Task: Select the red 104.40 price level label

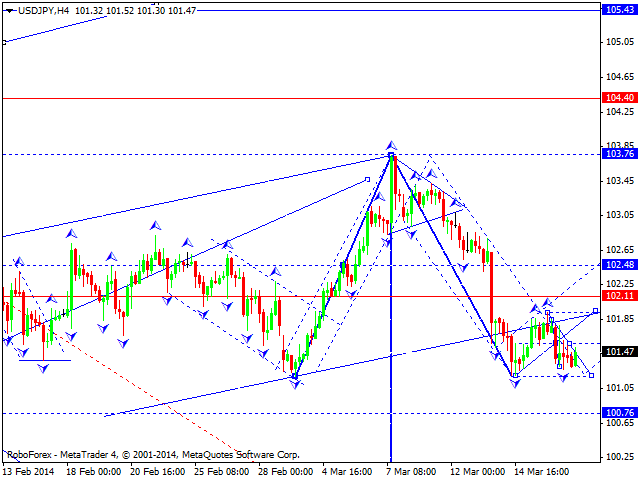Action: [618, 98]
